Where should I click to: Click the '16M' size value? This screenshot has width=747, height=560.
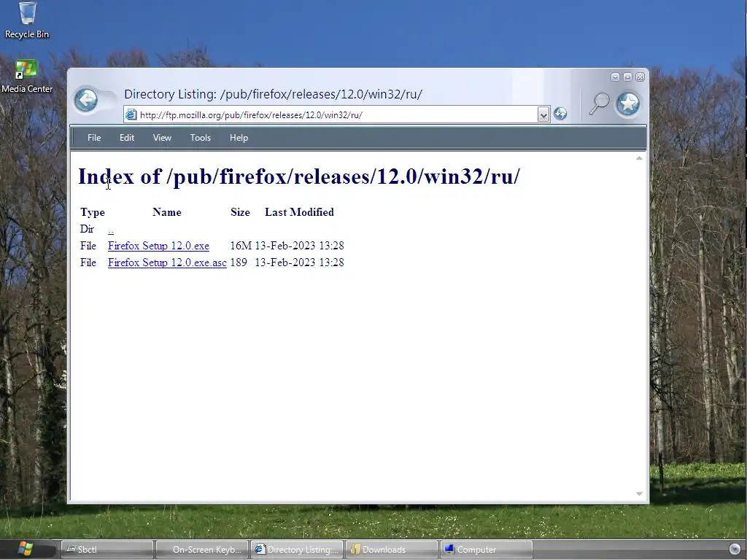[x=241, y=246]
